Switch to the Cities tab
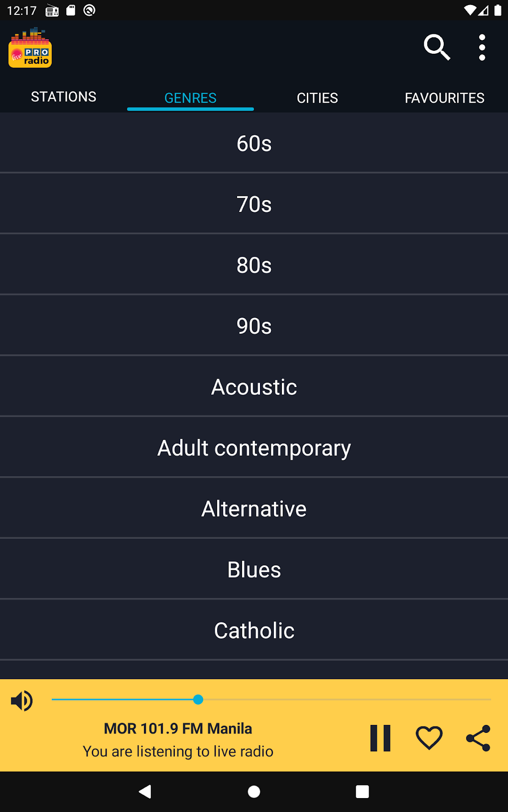The image size is (508, 812). pyautogui.click(x=317, y=98)
